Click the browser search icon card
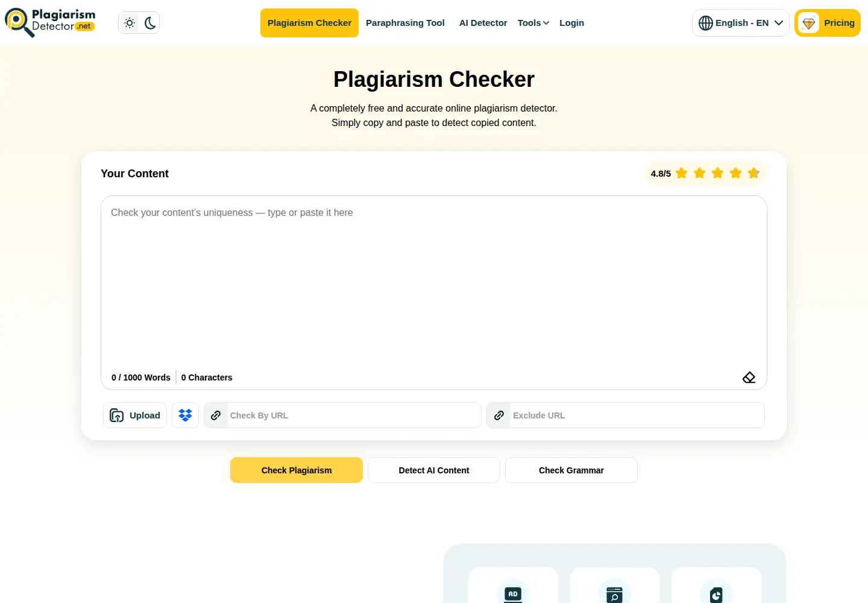868x603 pixels. coord(615,586)
